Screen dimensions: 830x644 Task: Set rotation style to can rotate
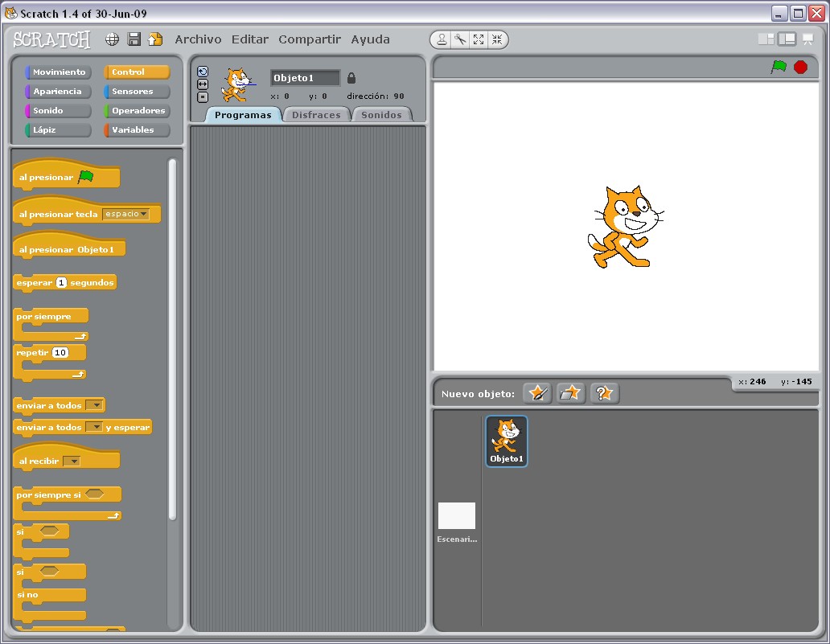[x=203, y=72]
